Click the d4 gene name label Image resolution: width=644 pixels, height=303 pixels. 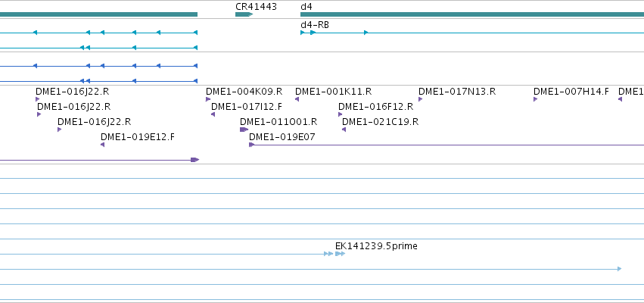(306, 7)
